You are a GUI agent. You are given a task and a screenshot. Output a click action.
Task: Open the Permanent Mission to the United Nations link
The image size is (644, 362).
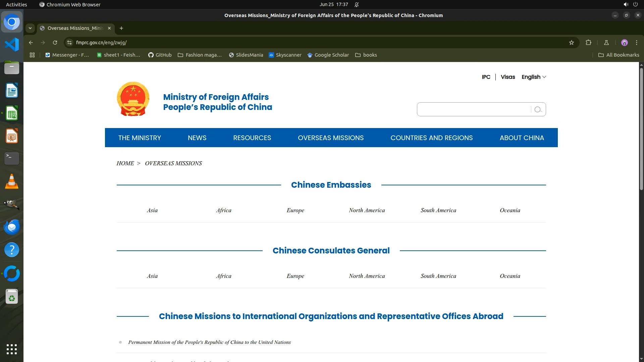pos(209,342)
